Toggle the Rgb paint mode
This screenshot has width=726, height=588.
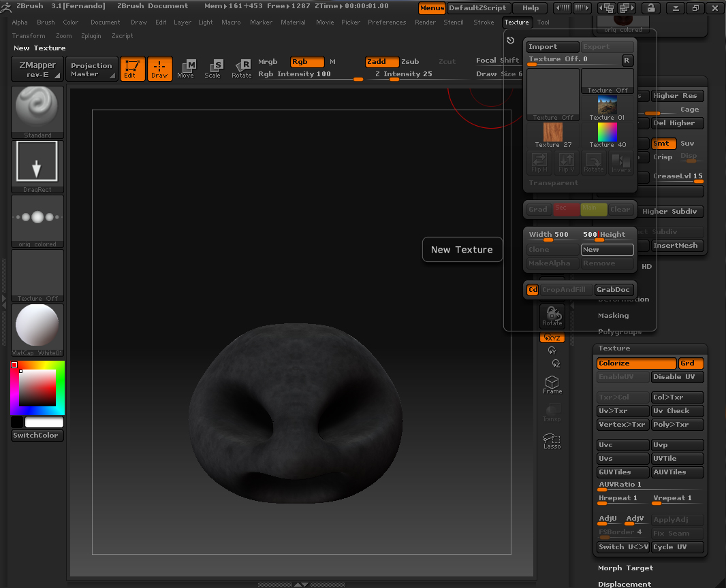click(307, 62)
